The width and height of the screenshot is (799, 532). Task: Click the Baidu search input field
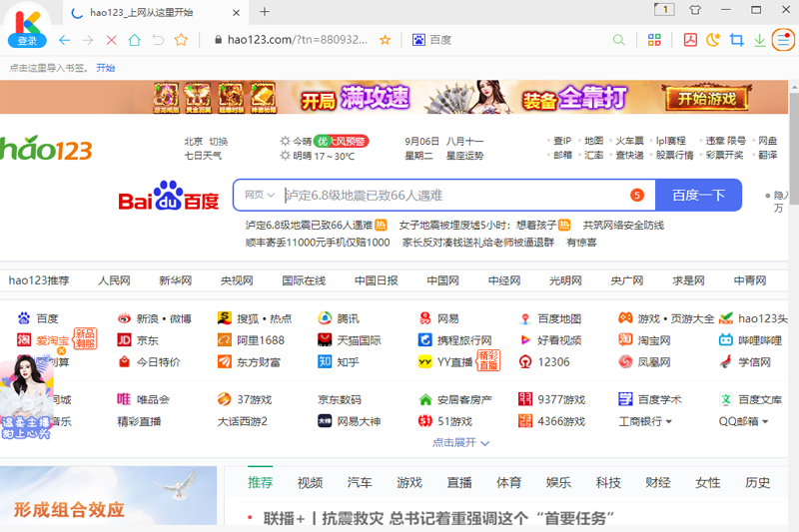pyautogui.click(x=449, y=195)
